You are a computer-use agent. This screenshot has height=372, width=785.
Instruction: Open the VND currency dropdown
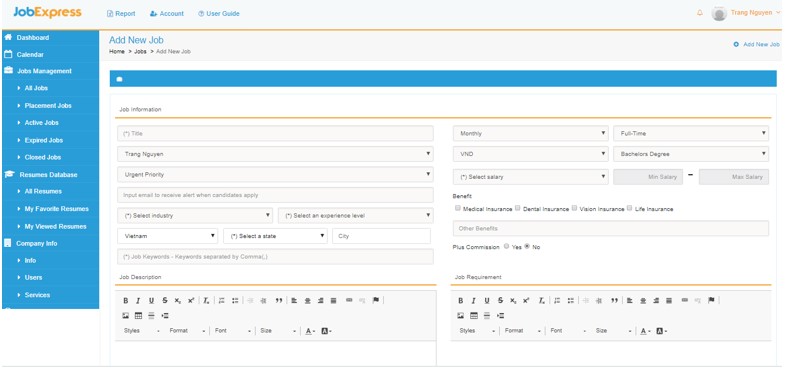[531, 154]
